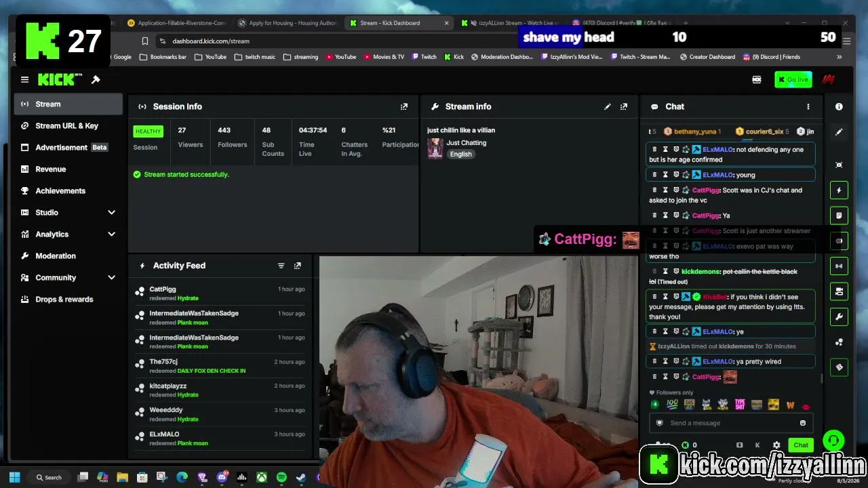The height and width of the screenshot is (488, 868).
Task: Open the Achievements page
Action: point(68,191)
